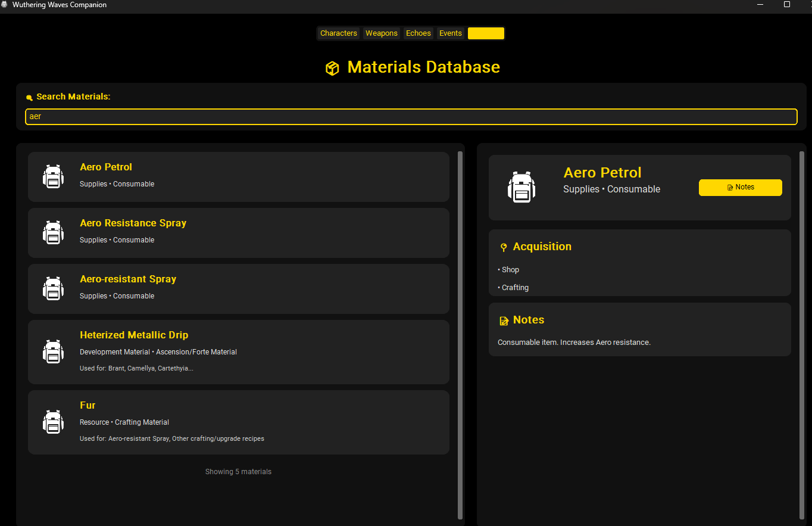The width and height of the screenshot is (812, 526).
Task: Click 'Development Material • Ascension/Forte Material' subtitle
Action: point(158,352)
